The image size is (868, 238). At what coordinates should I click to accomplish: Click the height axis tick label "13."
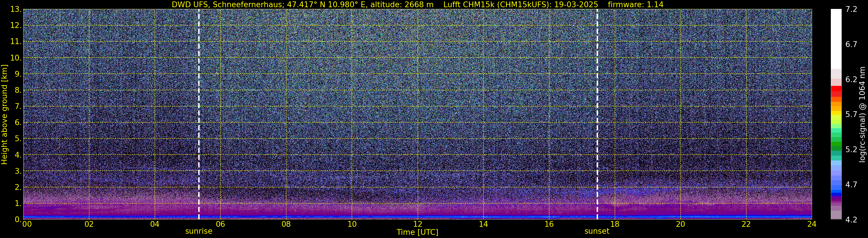click(x=16, y=10)
